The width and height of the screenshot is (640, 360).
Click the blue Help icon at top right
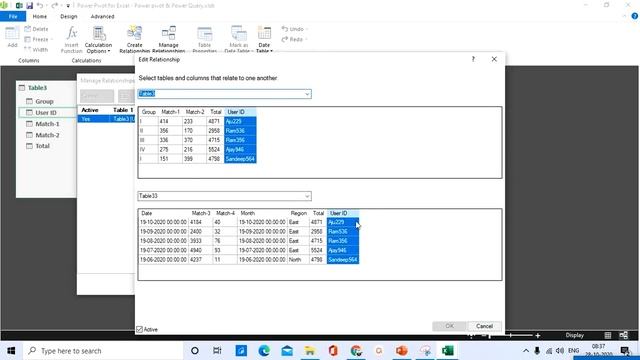pyautogui.click(x=635, y=16)
